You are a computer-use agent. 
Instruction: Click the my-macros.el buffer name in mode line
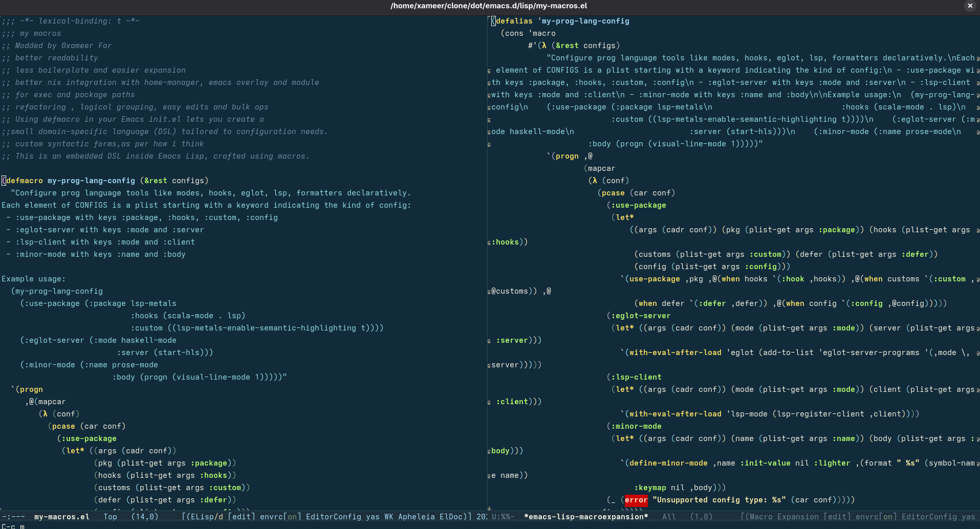(61, 517)
